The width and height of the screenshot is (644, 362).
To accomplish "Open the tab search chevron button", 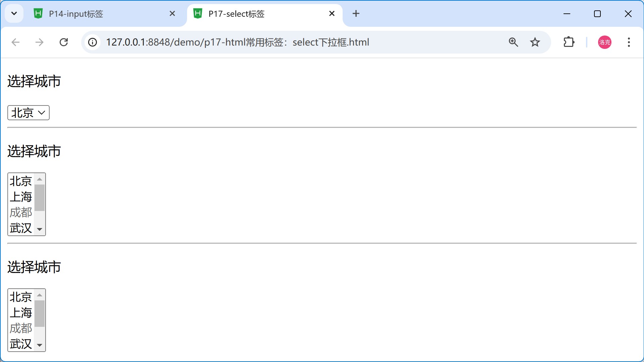I will 14,14.
